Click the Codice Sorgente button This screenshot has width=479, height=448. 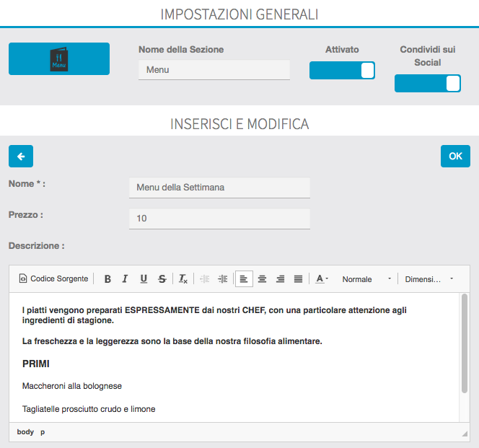pos(53,278)
